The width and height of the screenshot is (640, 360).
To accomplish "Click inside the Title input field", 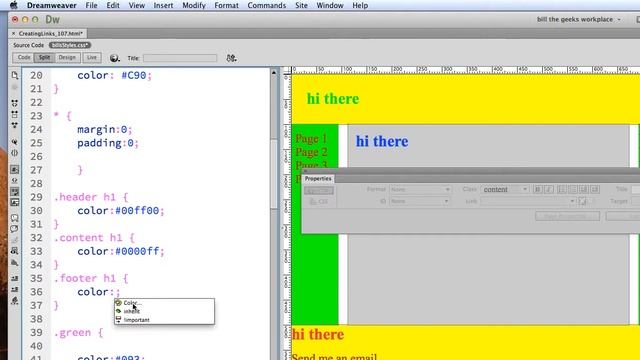I will click(180, 58).
